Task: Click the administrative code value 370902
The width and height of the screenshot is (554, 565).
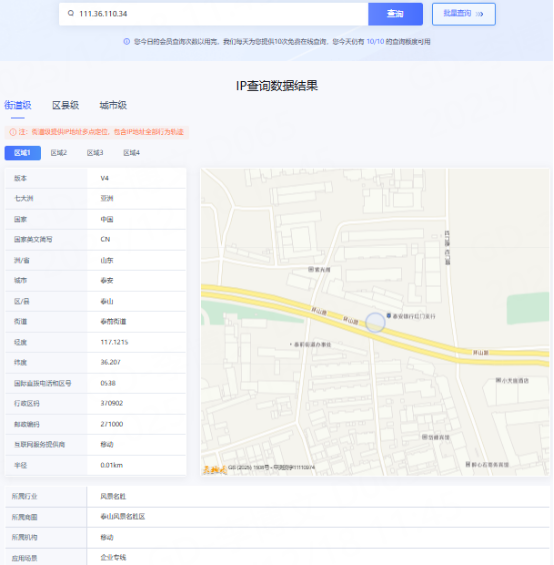Action: tap(112, 403)
